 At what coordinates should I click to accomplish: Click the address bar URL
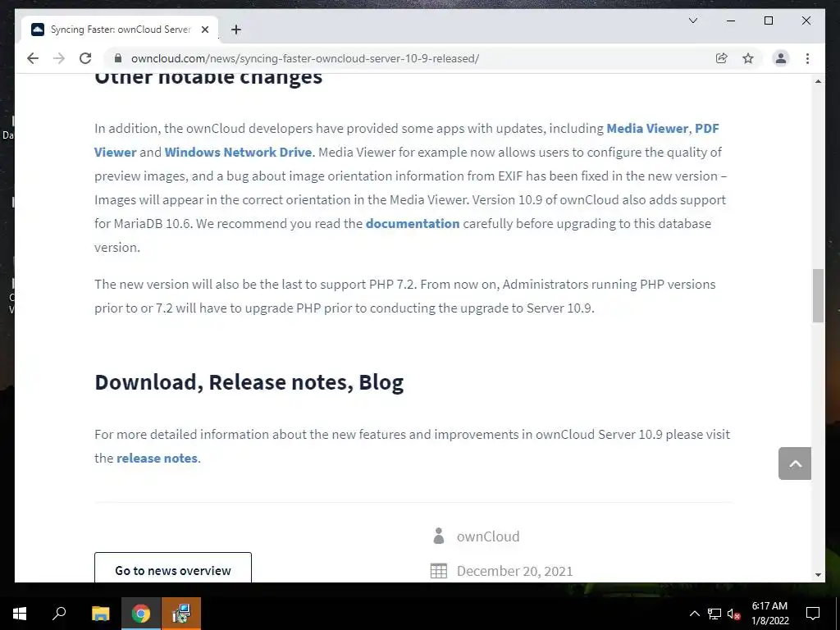[305, 58]
